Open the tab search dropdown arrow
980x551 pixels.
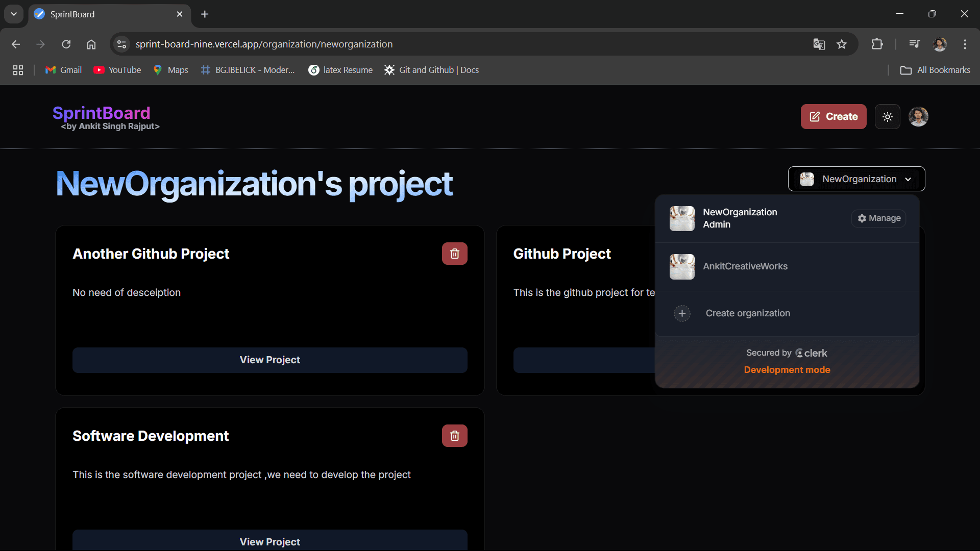14,14
